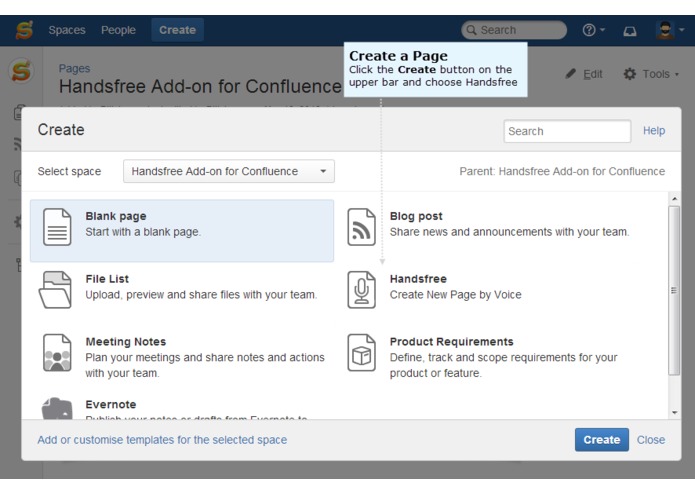Focus the top bar Search field
The image size is (695, 494).
(514, 30)
